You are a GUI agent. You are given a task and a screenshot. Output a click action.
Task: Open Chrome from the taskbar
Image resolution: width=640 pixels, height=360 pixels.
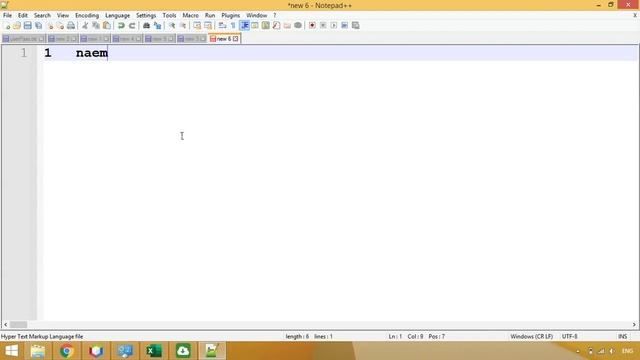coord(67,351)
